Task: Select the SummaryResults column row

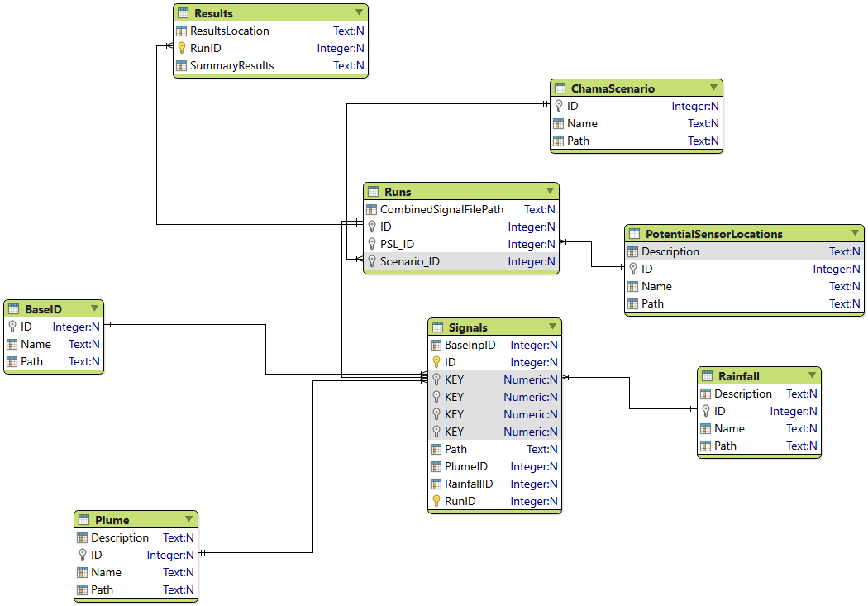Action: [270, 65]
